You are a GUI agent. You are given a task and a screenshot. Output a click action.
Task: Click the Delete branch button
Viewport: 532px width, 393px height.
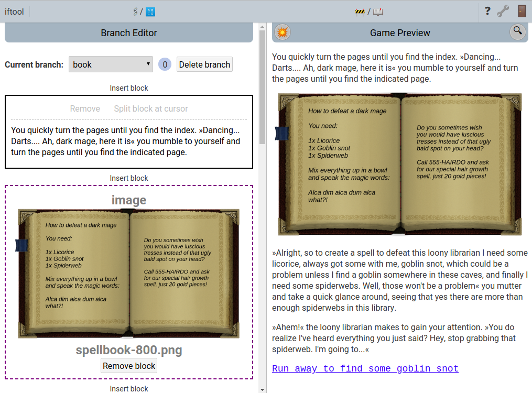click(204, 64)
